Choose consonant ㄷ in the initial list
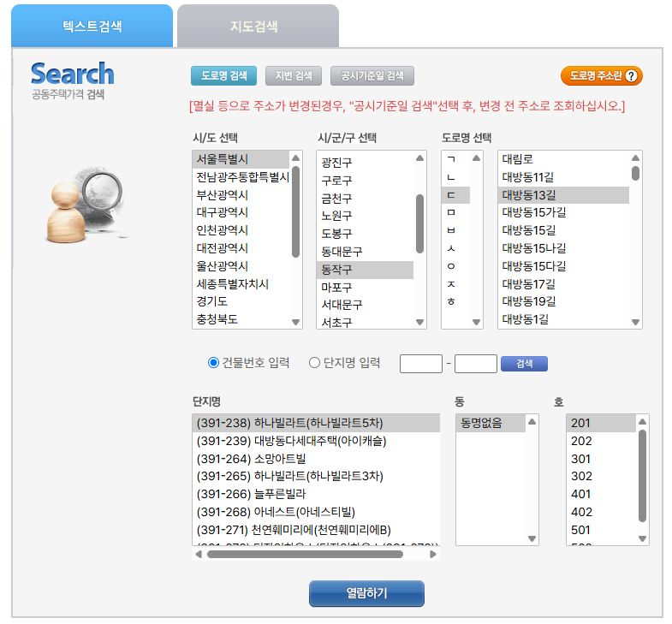 [x=455, y=195]
